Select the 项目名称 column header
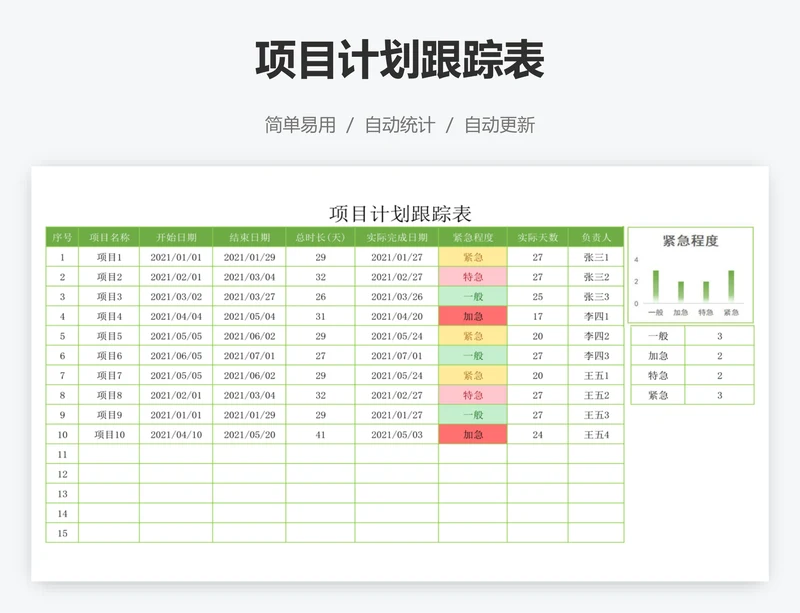The image size is (800, 613). tap(109, 237)
